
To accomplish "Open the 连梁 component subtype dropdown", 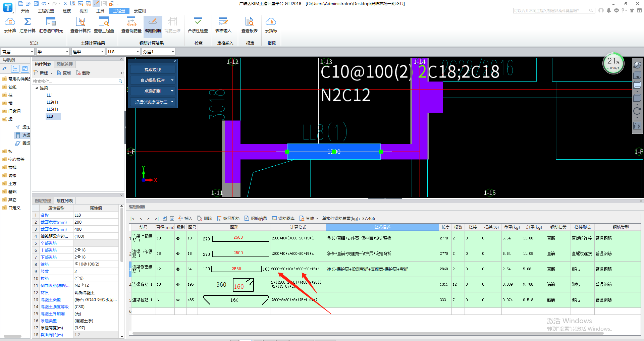I will [x=88, y=52].
